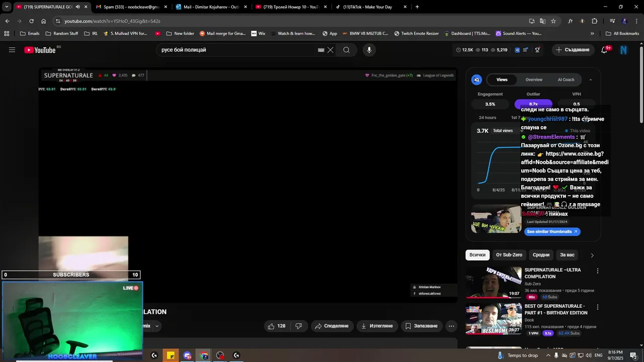Open media controls icon in toolbar
The width and height of the screenshot is (644, 362).
pyautogui.click(x=612, y=21)
